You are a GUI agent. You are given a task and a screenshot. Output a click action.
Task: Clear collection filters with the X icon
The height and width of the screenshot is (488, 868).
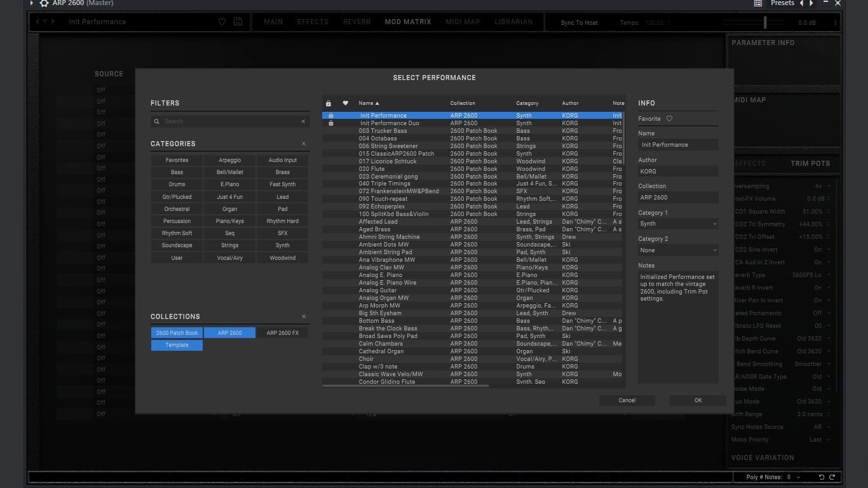pos(304,316)
